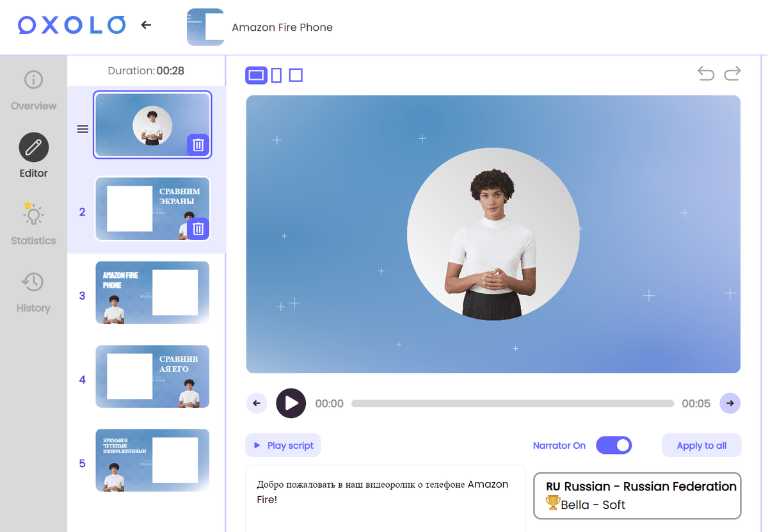Advance to the next slide with the right arrow
Image resolution: width=768 pixels, height=532 pixels.
click(730, 403)
